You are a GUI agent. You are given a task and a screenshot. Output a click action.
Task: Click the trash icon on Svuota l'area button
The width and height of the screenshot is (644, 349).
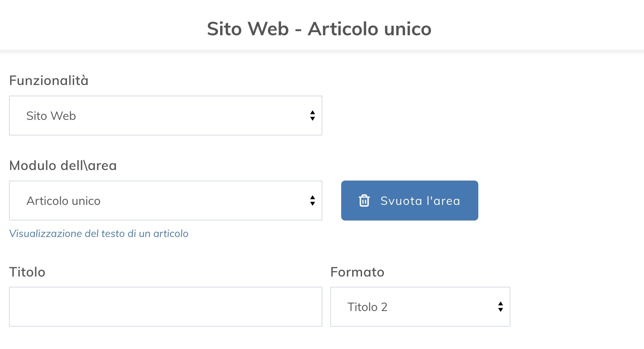click(364, 201)
